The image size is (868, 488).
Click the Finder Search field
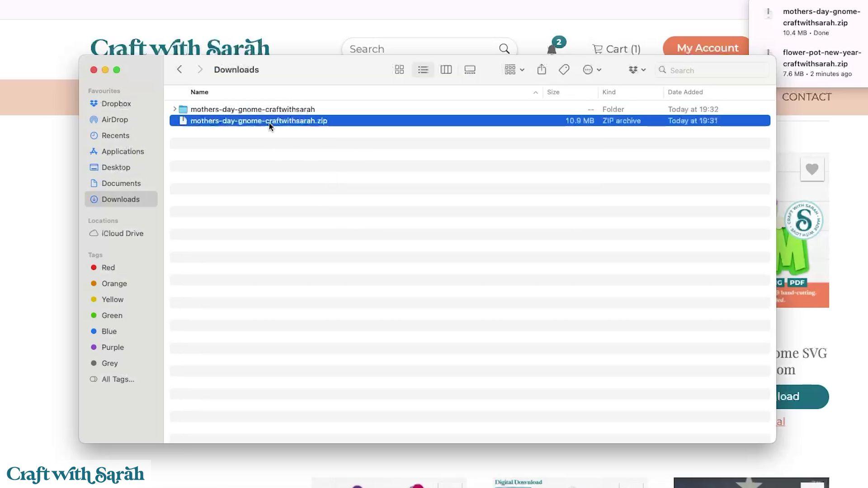712,70
